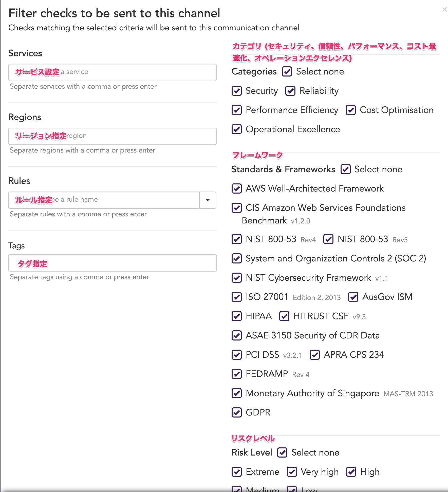Toggle Select none for Categories
The width and height of the screenshot is (448, 492).
coord(287,72)
